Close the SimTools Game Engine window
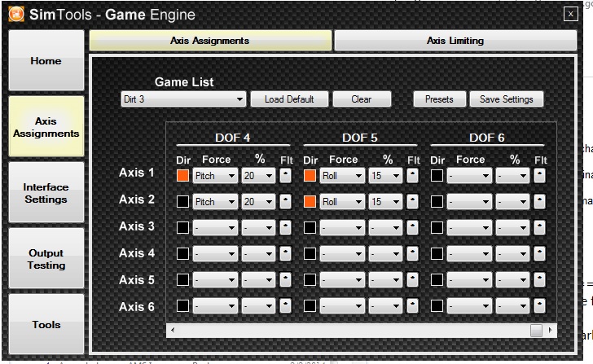This screenshot has width=593, height=364. click(x=571, y=14)
